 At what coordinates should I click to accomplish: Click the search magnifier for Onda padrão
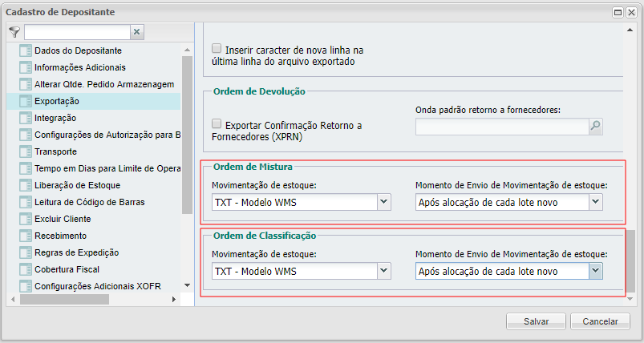pyautogui.click(x=595, y=126)
